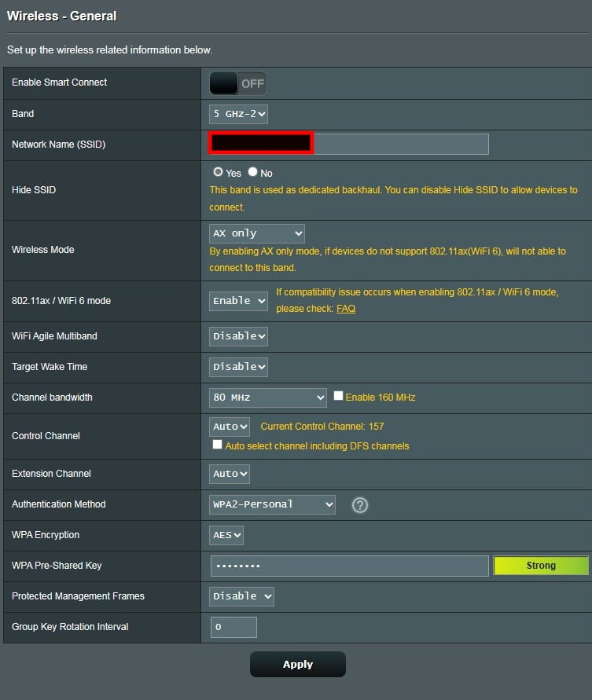592x700 pixels.
Task: Open the Authentication Method dropdown
Action: click(x=272, y=504)
